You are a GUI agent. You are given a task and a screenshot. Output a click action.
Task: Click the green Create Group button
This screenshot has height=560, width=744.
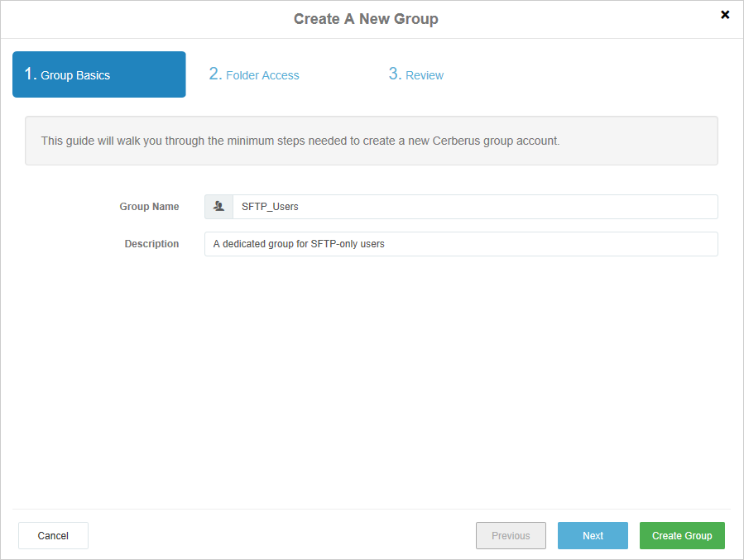pos(682,535)
